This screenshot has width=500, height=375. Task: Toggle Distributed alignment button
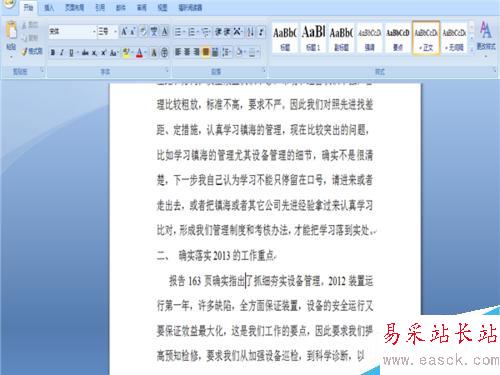[x=215, y=52]
